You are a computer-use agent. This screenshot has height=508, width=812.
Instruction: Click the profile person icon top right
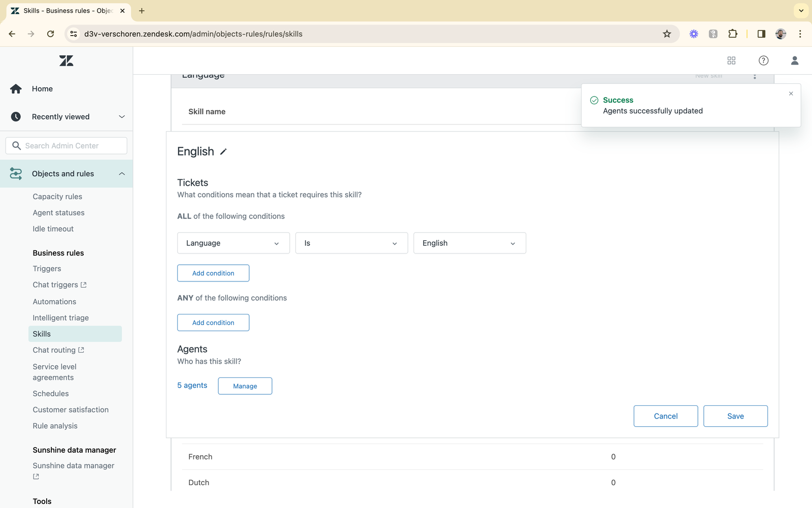tap(794, 60)
